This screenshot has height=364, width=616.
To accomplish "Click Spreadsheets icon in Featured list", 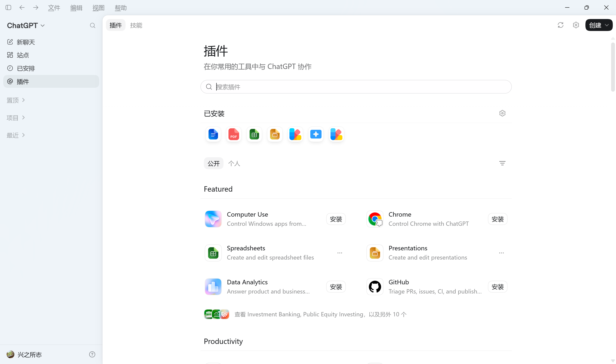I will (x=213, y=253).
